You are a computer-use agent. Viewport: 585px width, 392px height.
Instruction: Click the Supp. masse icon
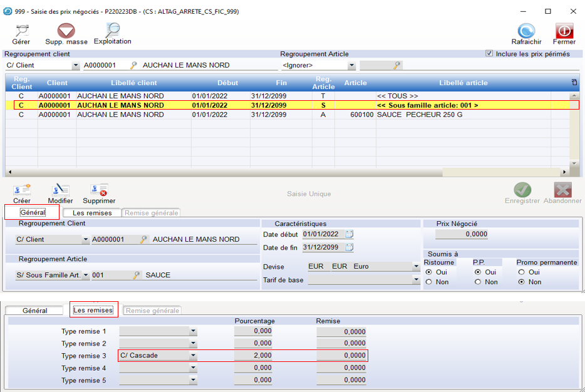point(66,31)
